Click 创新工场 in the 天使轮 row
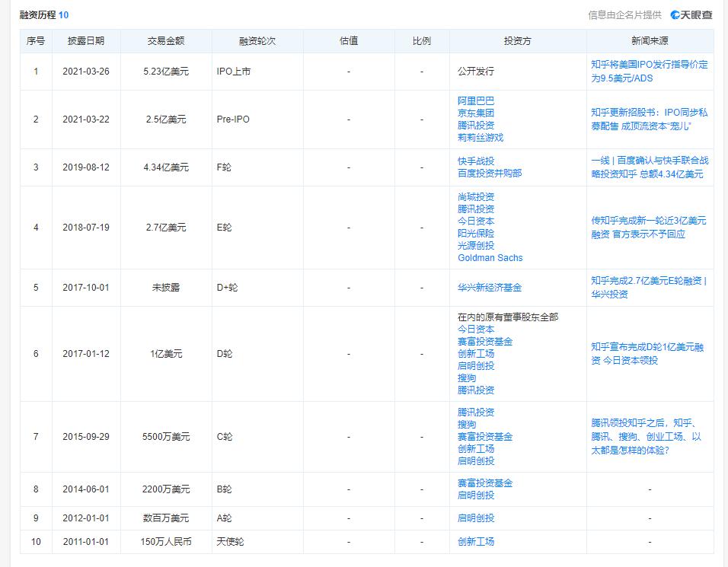 pos(476,541)
